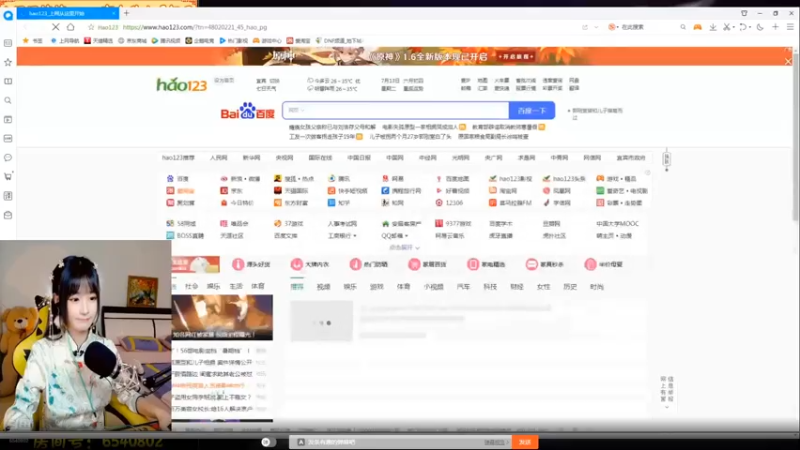Click the Baidu logo beside the search box
This screenshot has width=800, height=450.
click(247, 111)
